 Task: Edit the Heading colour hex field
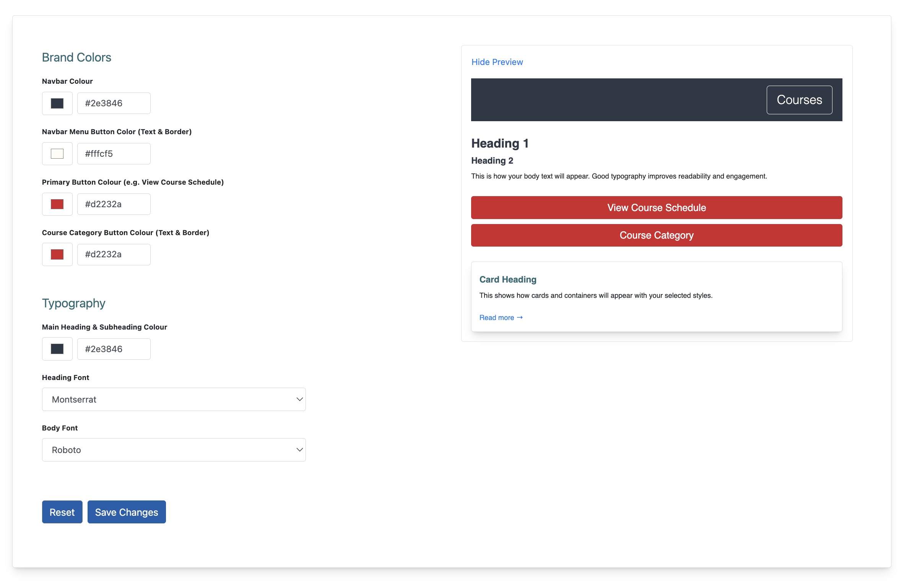point(114,349)
